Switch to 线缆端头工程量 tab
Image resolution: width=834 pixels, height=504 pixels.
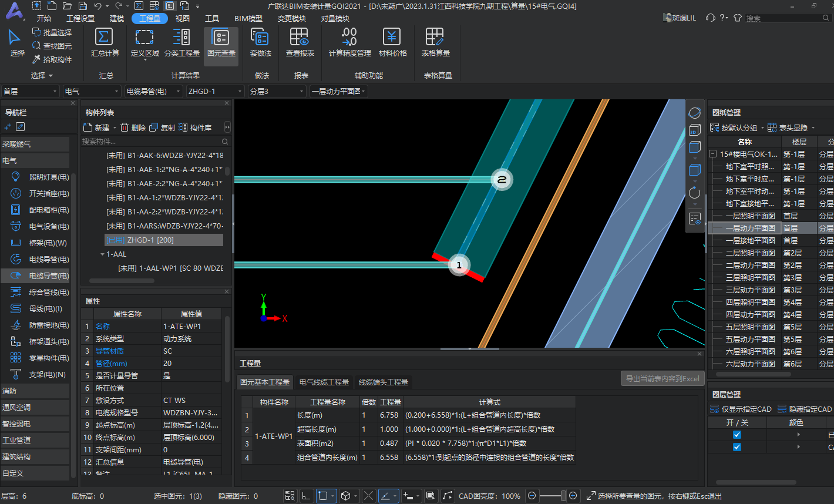point(383,382)
